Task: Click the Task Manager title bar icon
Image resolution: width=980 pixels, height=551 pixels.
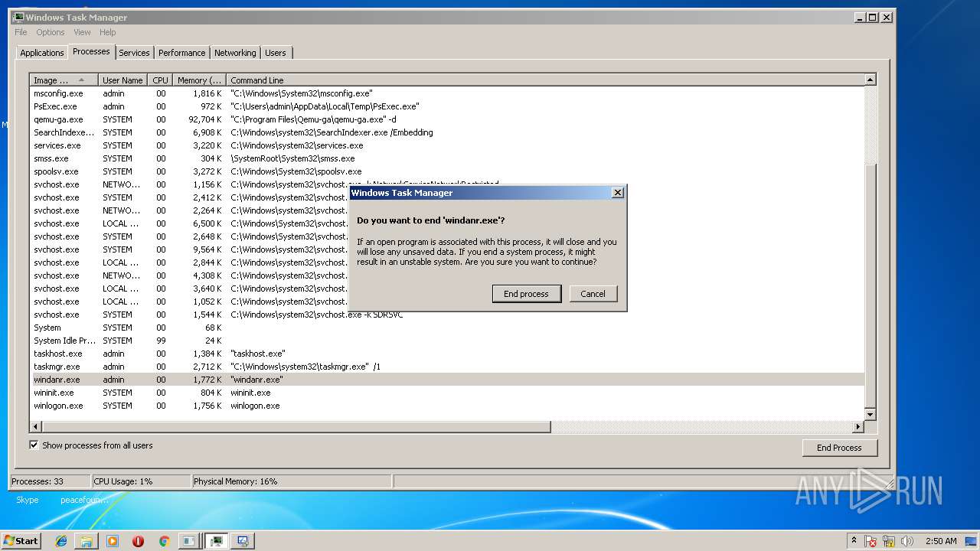Action: click(18, 17)
